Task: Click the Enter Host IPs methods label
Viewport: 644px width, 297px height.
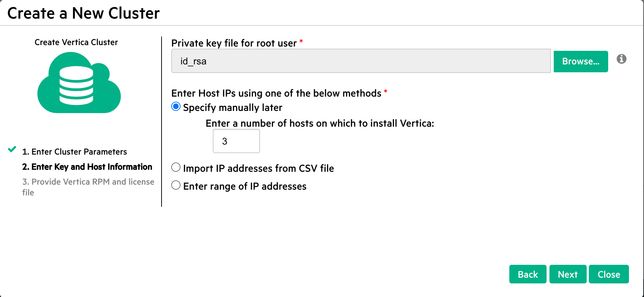Action: (x=276, y=93)
